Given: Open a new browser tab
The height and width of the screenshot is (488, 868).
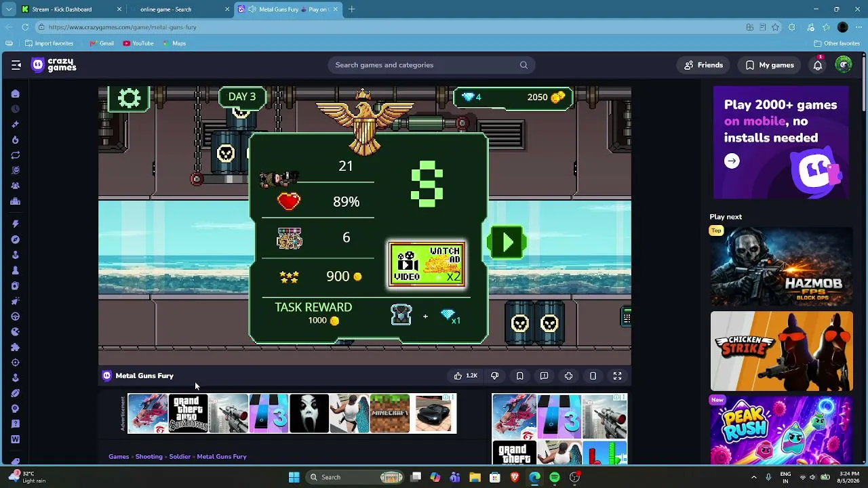Looking at the screenshot, I should point(352,9).
